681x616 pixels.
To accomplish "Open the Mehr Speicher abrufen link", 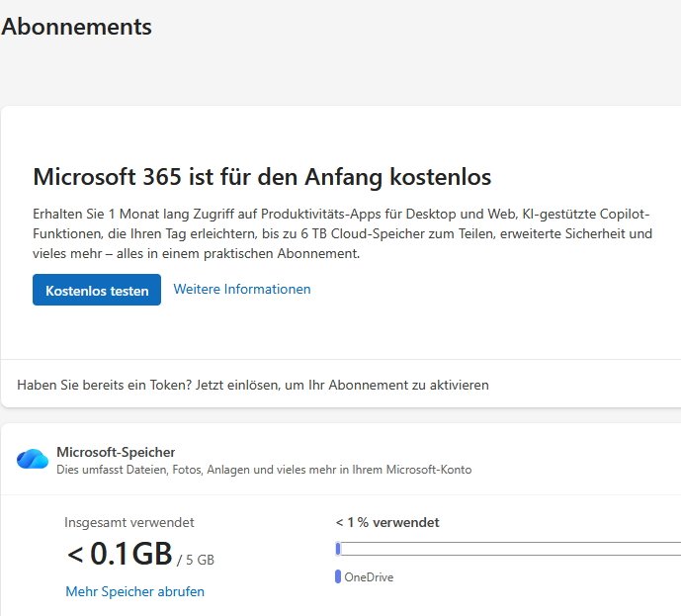I will click(134, 591).
